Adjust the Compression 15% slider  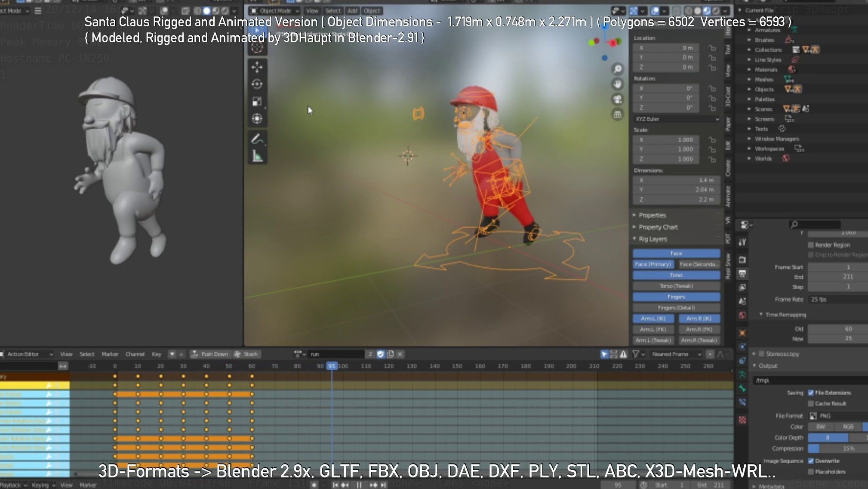coord(838,449)
